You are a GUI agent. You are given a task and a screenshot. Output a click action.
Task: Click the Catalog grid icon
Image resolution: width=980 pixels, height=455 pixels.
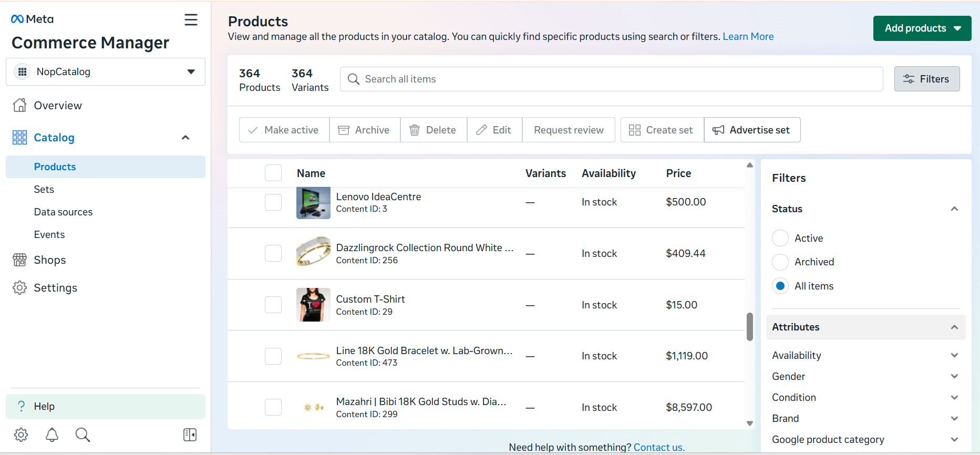[x=20, y=138]
